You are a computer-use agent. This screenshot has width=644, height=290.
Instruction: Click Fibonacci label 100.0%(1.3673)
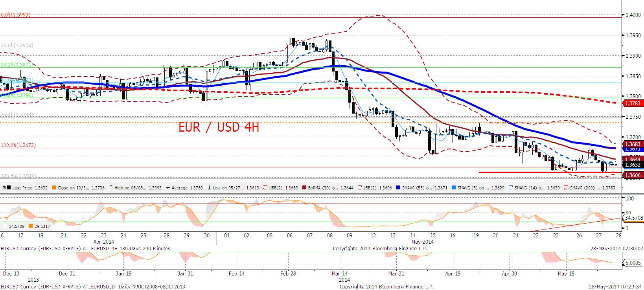click(18, 145)
